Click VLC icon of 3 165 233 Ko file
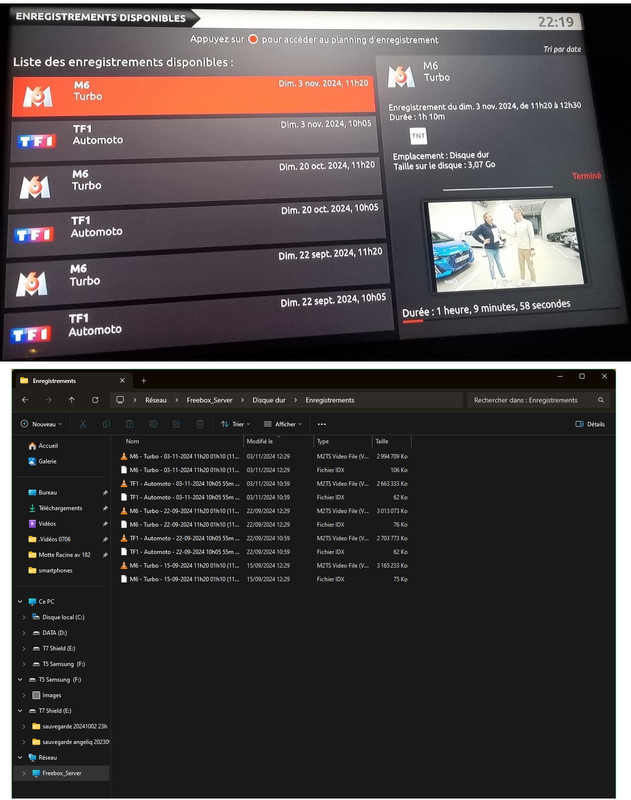The image size is (631, 800). pos(123,565)
